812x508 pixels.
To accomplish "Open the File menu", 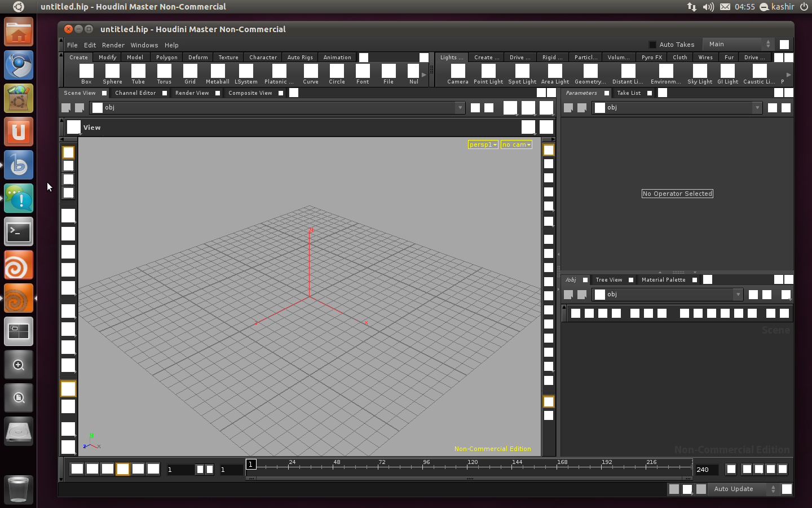I will [72, 45].
